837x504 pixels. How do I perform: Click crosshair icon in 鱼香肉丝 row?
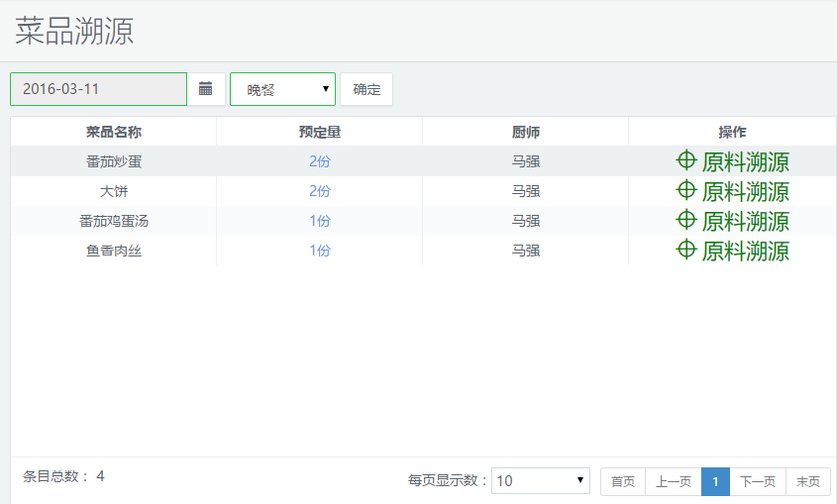coord(686,250)
